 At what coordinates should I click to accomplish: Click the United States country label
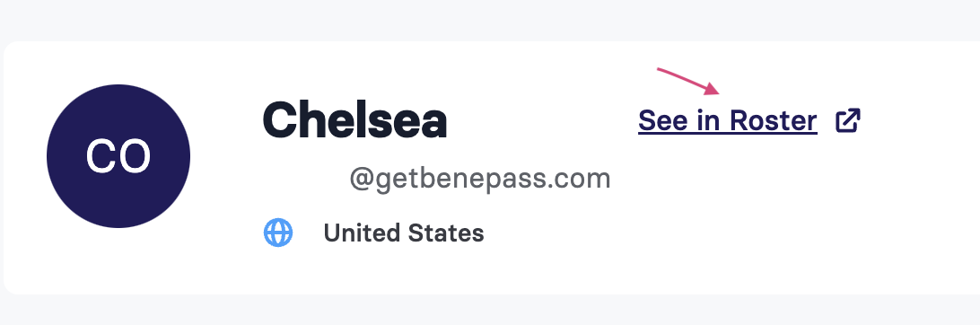point(404,233)
